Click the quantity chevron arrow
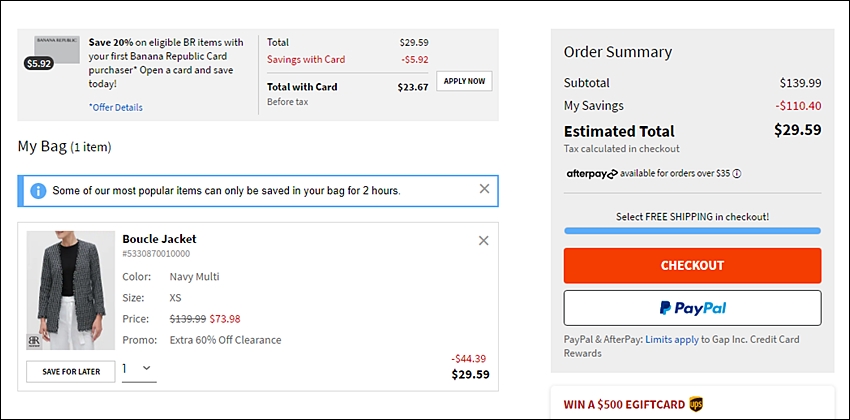The width and height of the screenshot is (850, 420). click(146, 368)
